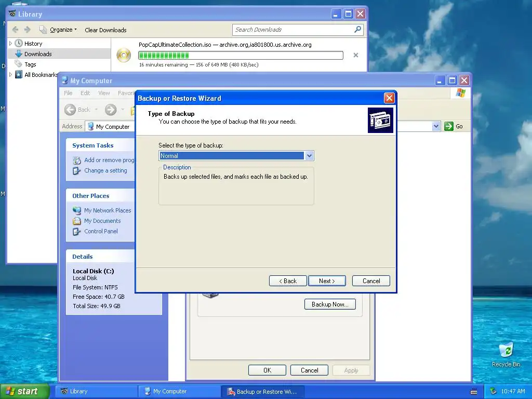
Task: Click Clear Downloads in Library
Action: tap(105, 30)
